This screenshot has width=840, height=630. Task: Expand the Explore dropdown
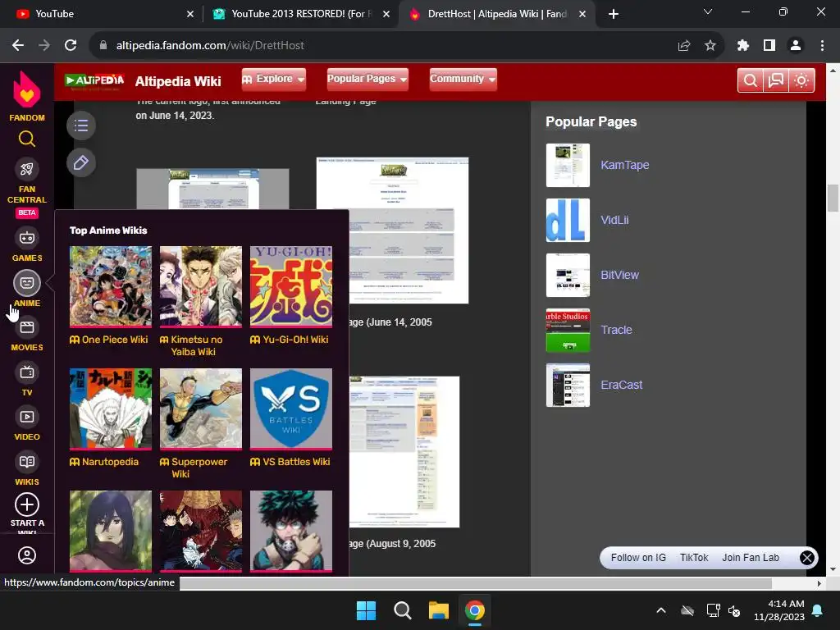click(x=274, y=80)
